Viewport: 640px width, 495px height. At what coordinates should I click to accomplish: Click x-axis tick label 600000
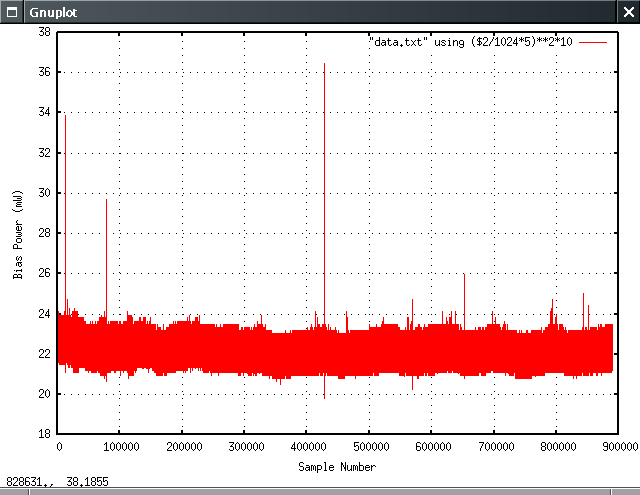(x=433, y=447)
